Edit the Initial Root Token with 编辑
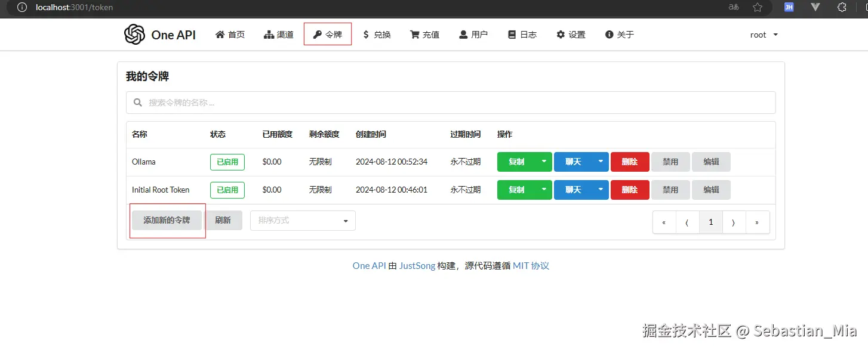This screenshot has width=868, height=350. point(711,190)
